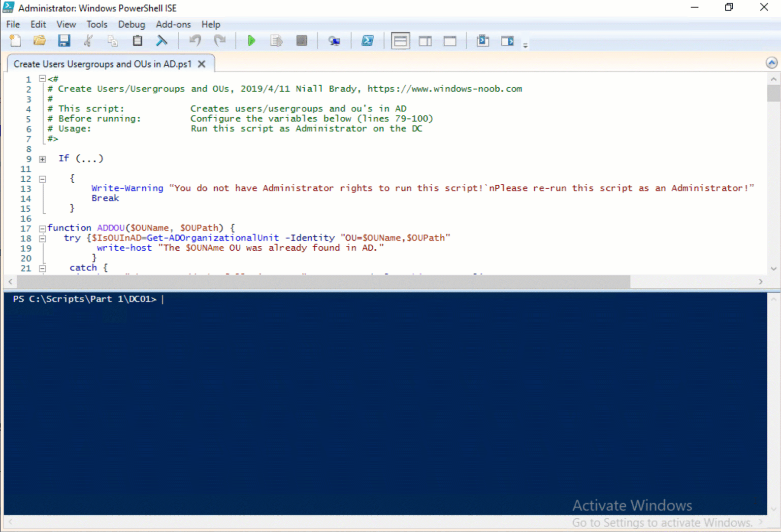Close the Create Users Usergroups script tab
Image resolution: width=781 pixels, height=532 pixels.
point(201,64)
